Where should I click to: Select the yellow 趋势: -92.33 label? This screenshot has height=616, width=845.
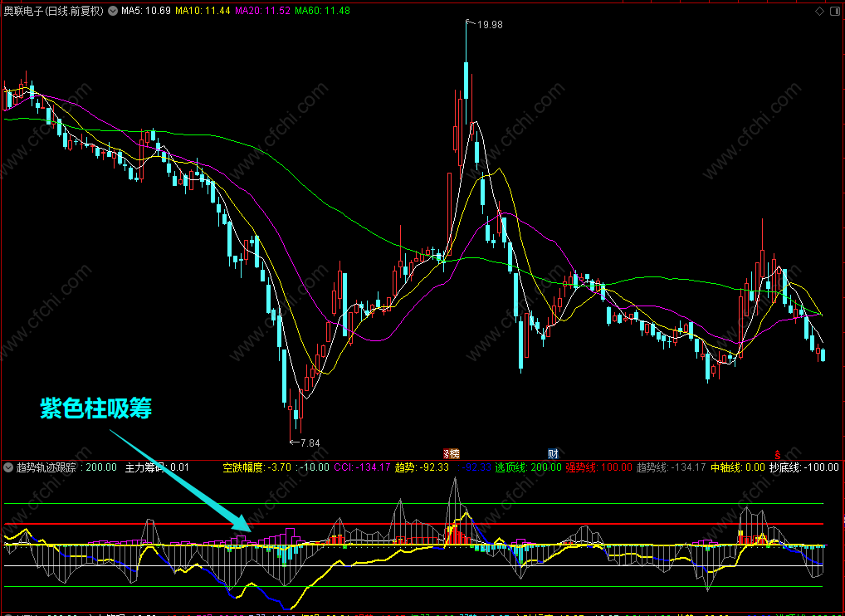click(x=422, y=467)
